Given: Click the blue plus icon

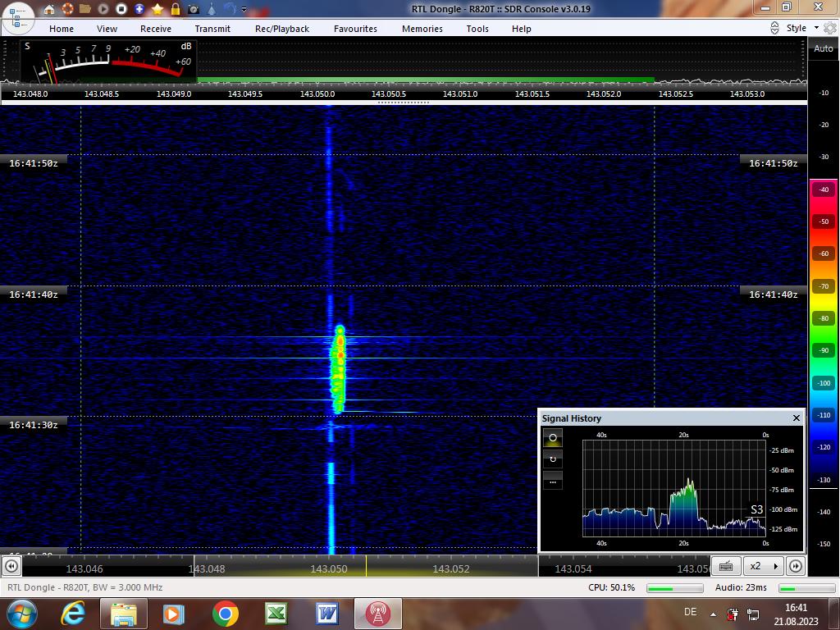Looking at the screenshot, I should (x=139, y=8).
